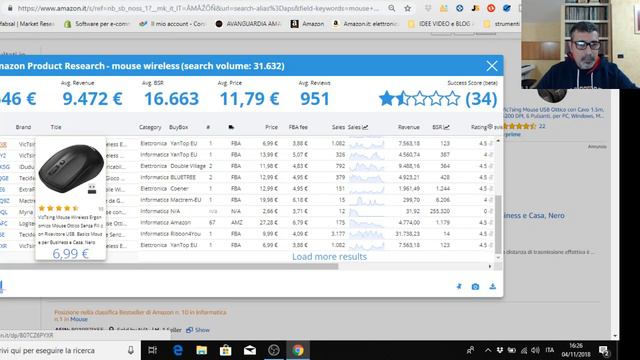This screenshot has height=360, width=640.
Task: Click the zoom magnifier icon in address bar
Action: pos(391,8)
